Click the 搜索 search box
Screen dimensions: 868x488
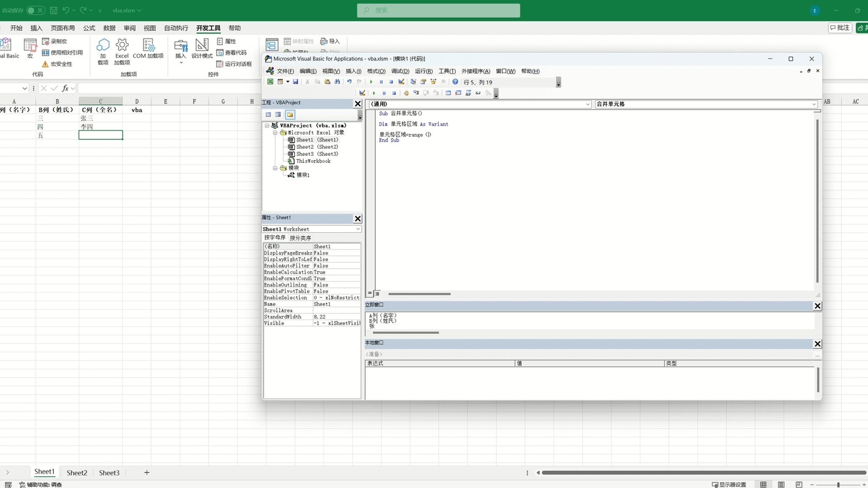[x=439, y=10]
